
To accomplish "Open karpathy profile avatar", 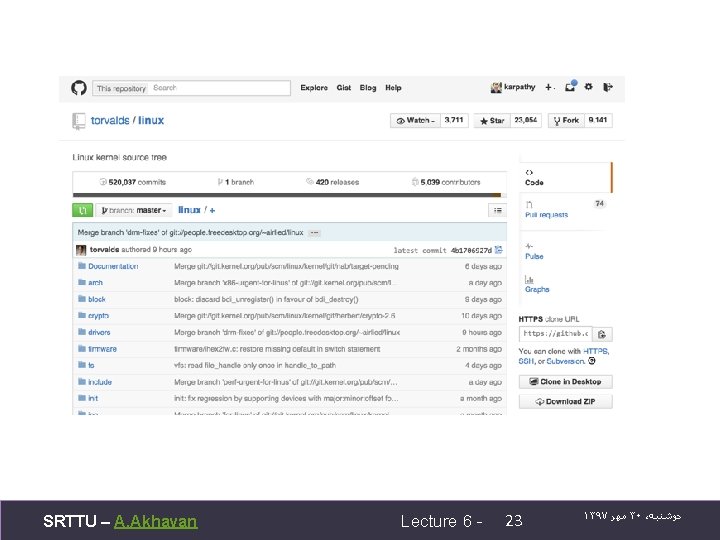I will point(496,87).
